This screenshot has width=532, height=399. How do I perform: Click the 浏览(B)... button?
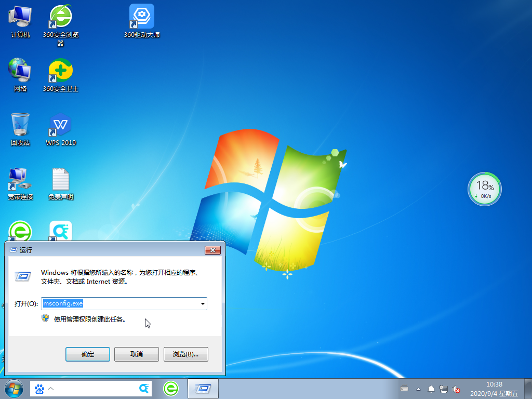185,354
